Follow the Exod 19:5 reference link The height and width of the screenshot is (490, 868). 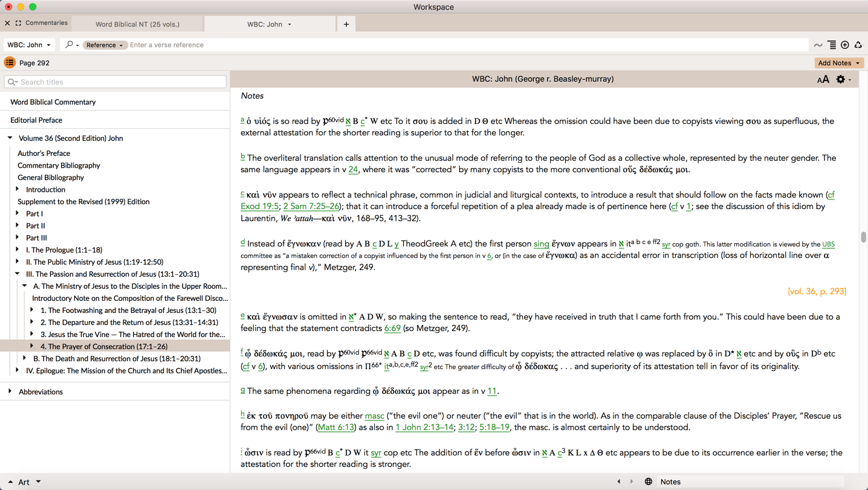[x=259, y=207]
